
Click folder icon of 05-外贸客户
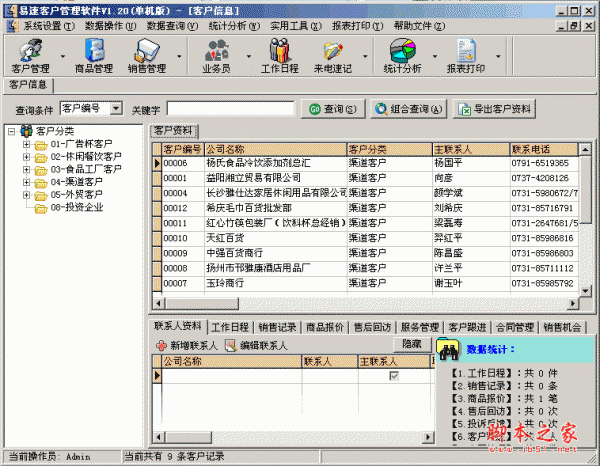pos(41,196)
